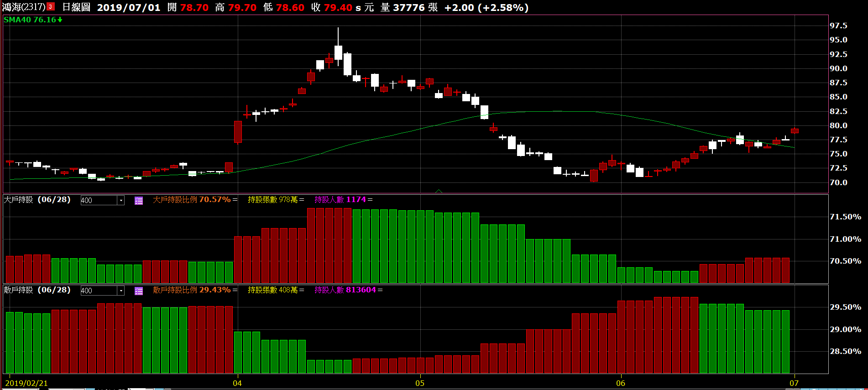
Task: Click the red 3 badge beside 鴻海(2317)
Action: point(51,7)
